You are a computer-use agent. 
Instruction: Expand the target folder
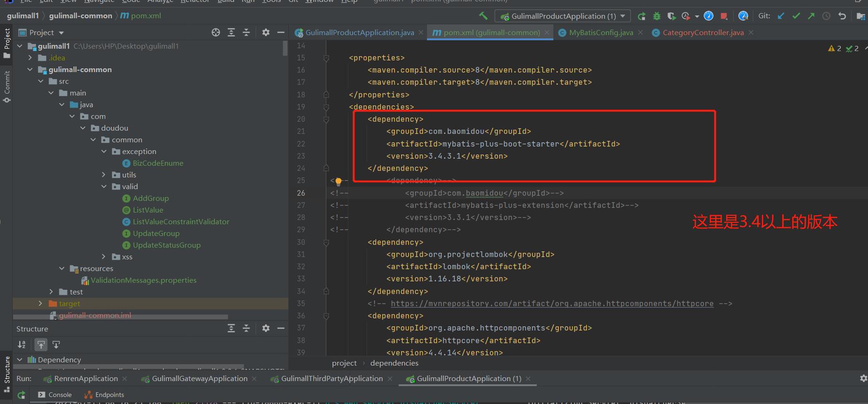pos(41,303)
